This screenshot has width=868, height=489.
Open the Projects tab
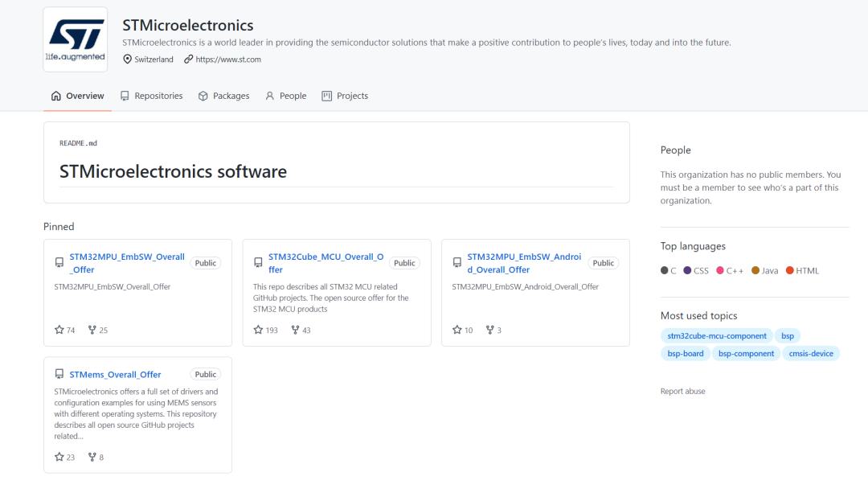(x=345, y=96)
